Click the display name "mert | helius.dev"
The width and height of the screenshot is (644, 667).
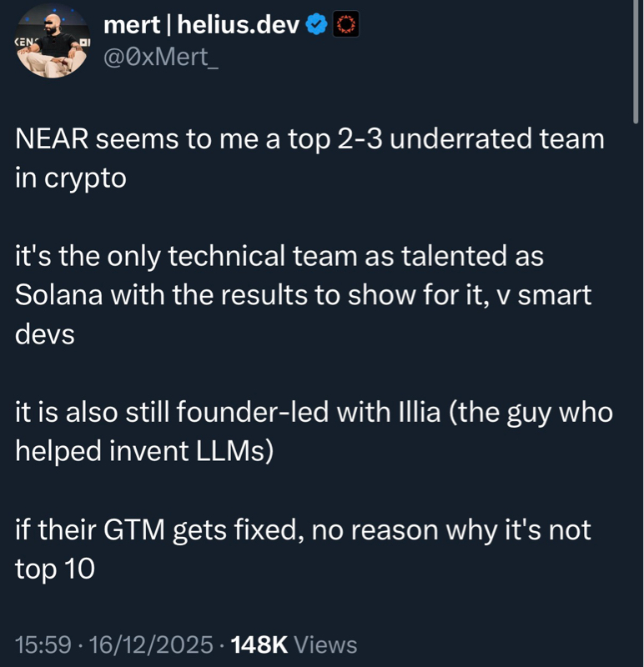[x=200, y=26]
